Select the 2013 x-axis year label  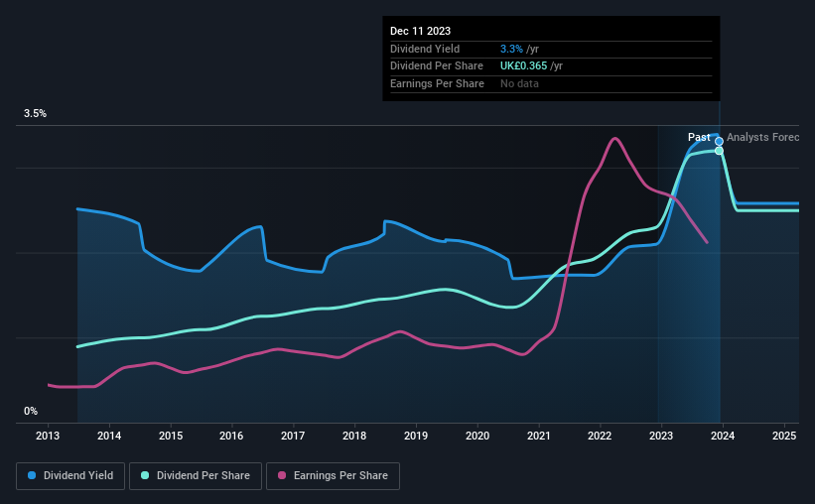click(x=49, y=437)
